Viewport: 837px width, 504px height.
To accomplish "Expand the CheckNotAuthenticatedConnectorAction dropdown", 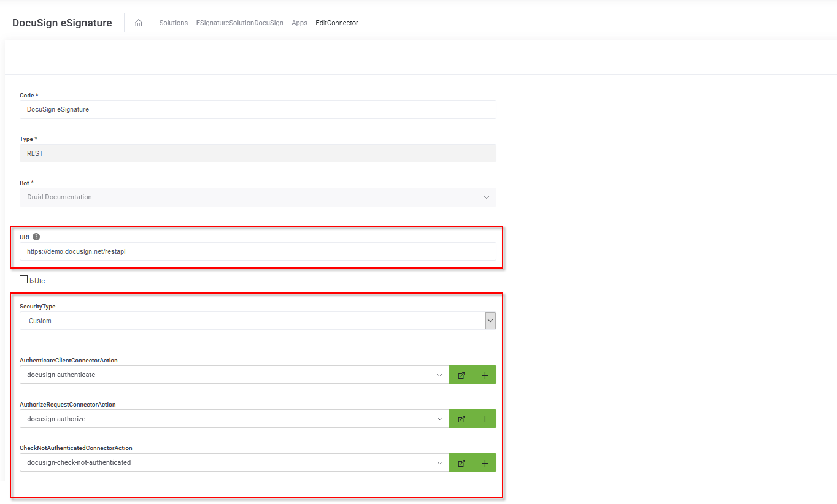I will click(x=439, y=462).
